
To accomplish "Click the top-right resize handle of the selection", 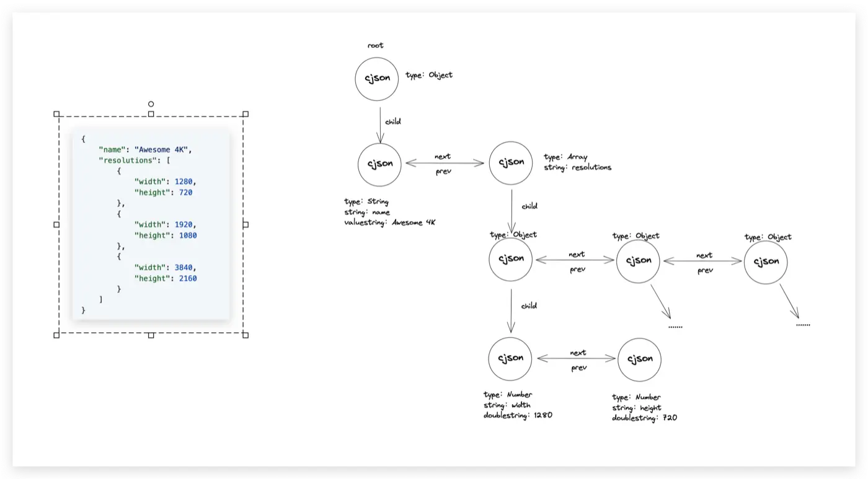I will (246, 114).
